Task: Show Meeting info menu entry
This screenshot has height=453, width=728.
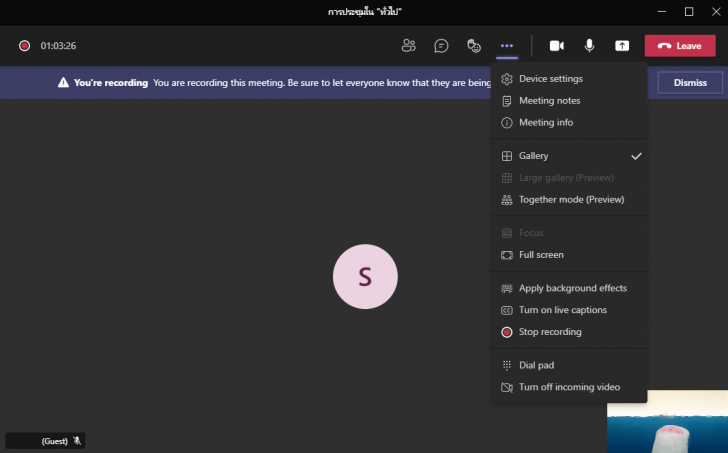Action: click(x=569, y=122)
